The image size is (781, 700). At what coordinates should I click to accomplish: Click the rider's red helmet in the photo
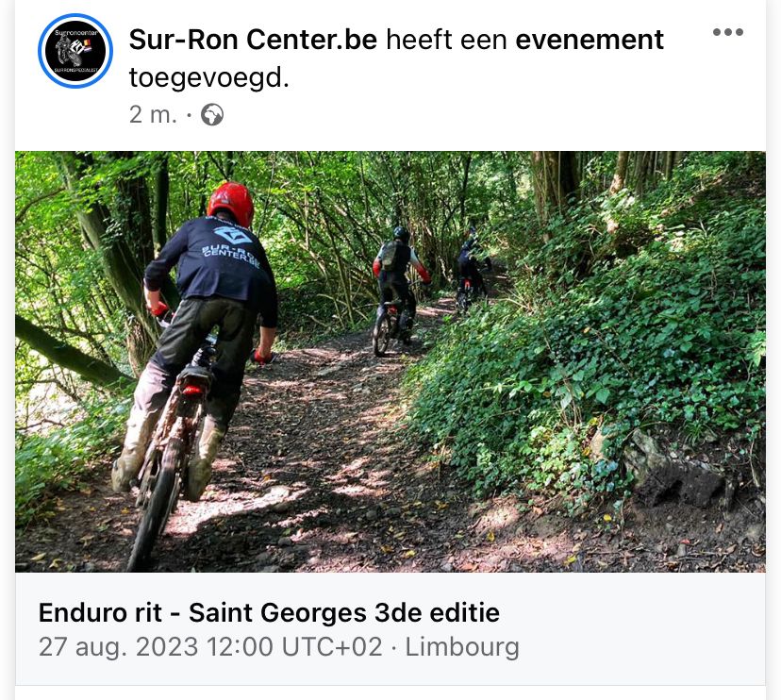[x=230, y=203]
